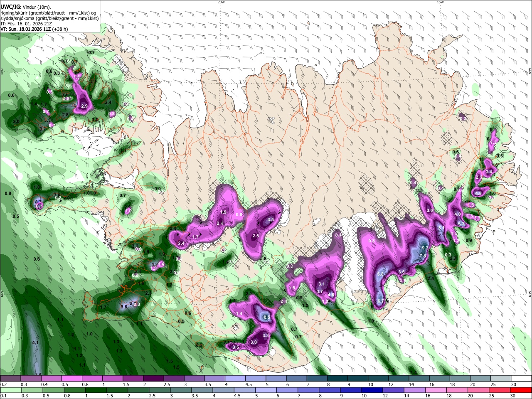Click the legend label '0.1'

[3, 396]
